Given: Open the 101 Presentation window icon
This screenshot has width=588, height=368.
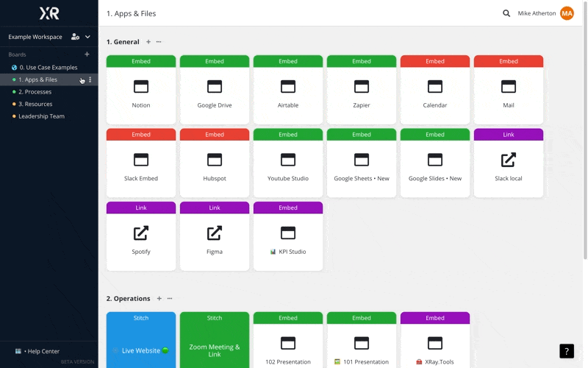Looking at the screenshot, I should pyautogui.click(x=362, y=343).
